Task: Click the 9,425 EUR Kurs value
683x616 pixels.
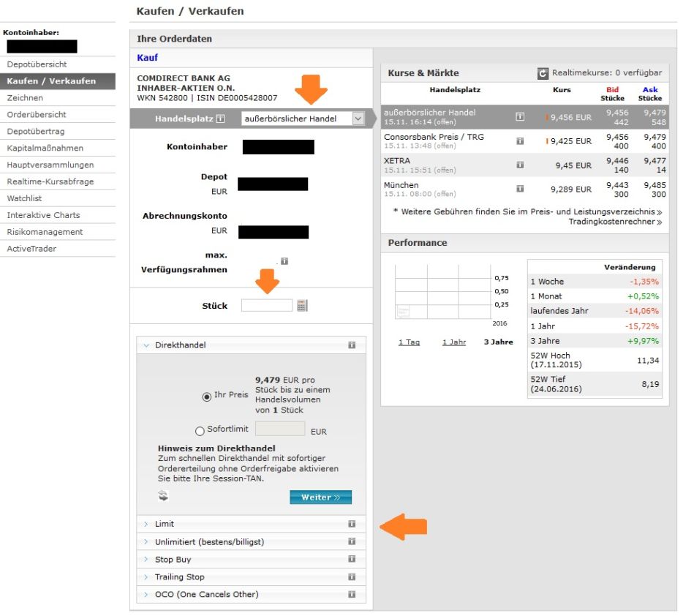Action: point(571,141)
